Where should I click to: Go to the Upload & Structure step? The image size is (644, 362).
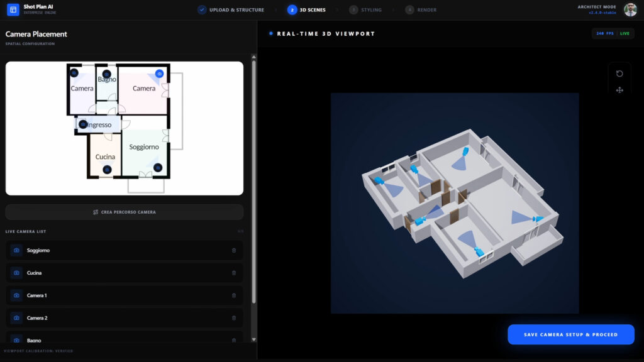tap(231, 10)
